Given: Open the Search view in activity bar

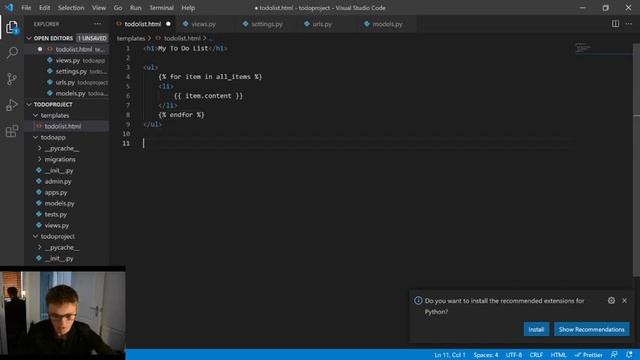Looking at the screenshot, I should [x=12, y=53].
